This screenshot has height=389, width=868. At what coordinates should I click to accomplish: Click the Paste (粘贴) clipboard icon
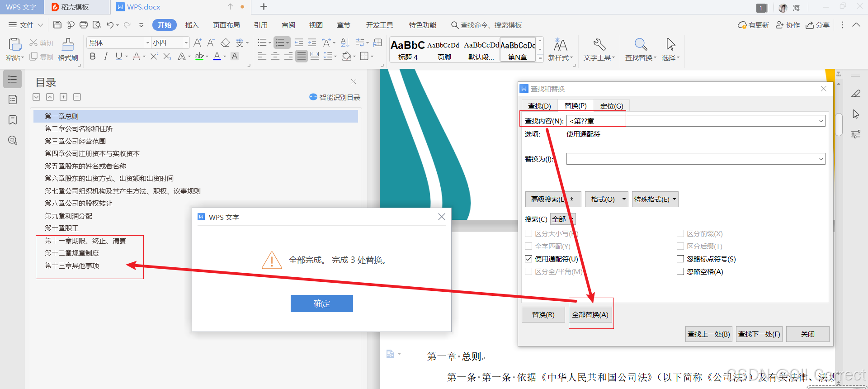[x=15, y=44]
